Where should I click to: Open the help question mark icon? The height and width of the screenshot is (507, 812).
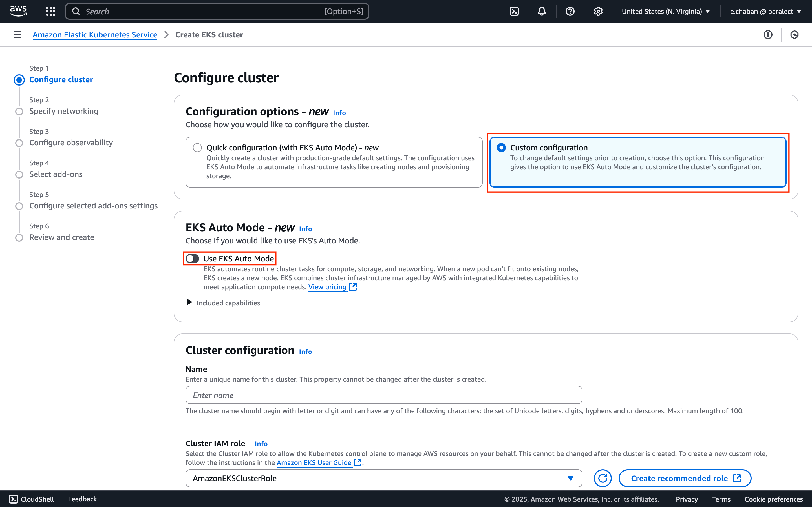[570, 11]
